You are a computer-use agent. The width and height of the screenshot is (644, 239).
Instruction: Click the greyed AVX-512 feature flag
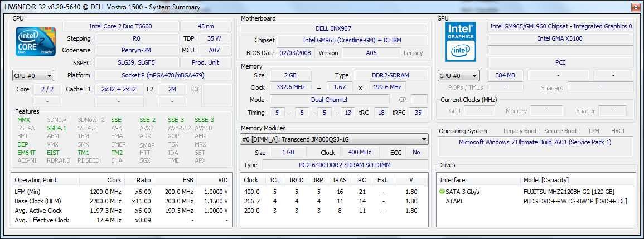[x=180, y=128]
